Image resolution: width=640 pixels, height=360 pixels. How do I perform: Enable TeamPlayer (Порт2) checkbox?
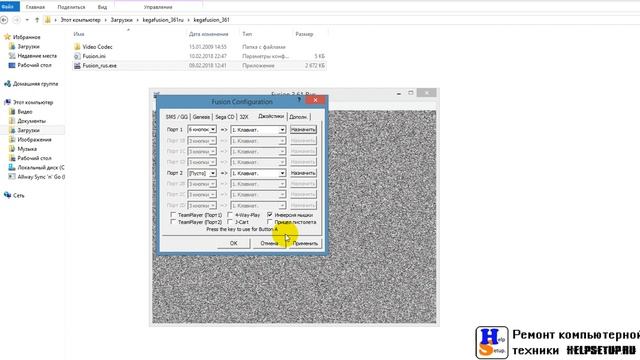click(x=173, y=222)
